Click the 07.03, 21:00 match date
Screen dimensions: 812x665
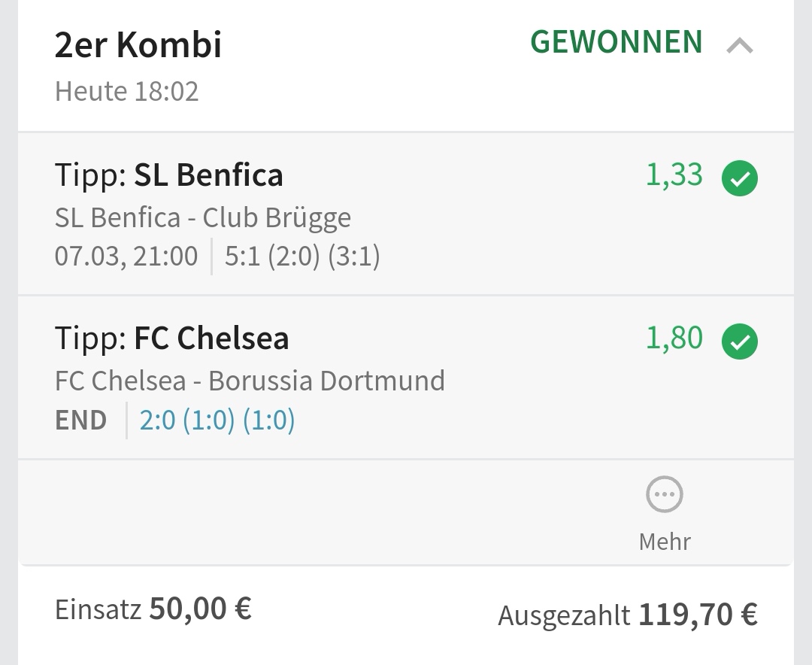click(x=126, y=256)
